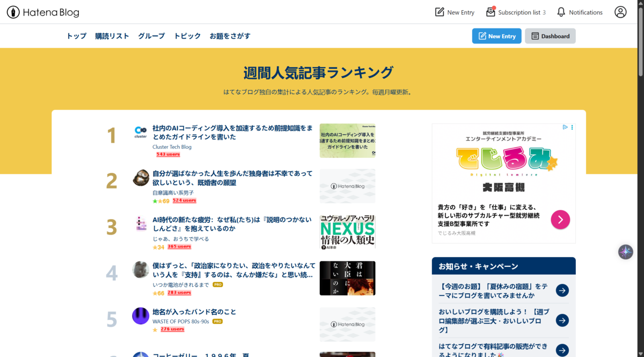Open article 僕はずっと、「政治家になりたい
The image size is (644, 357).
(x=233, y=270)
